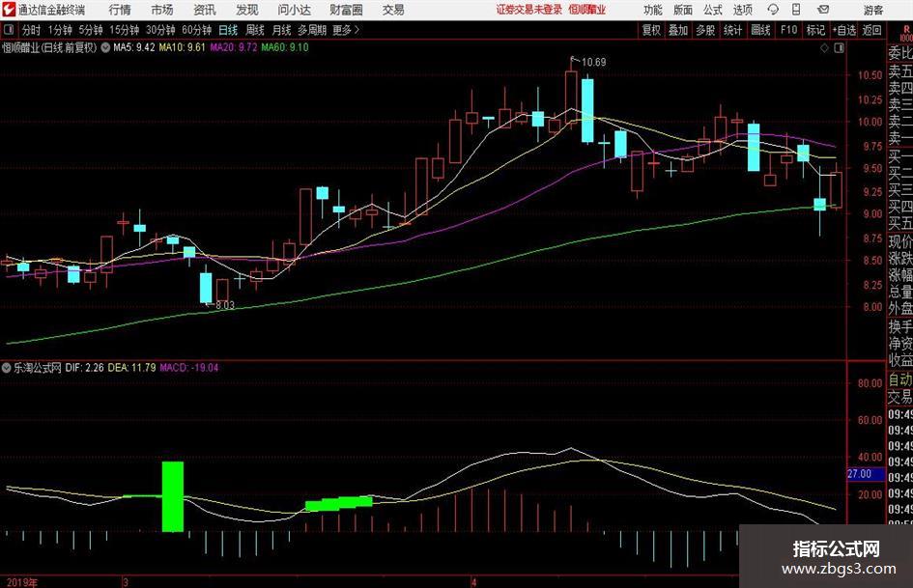Open the F10 company info button

click(x=788, y=30)
